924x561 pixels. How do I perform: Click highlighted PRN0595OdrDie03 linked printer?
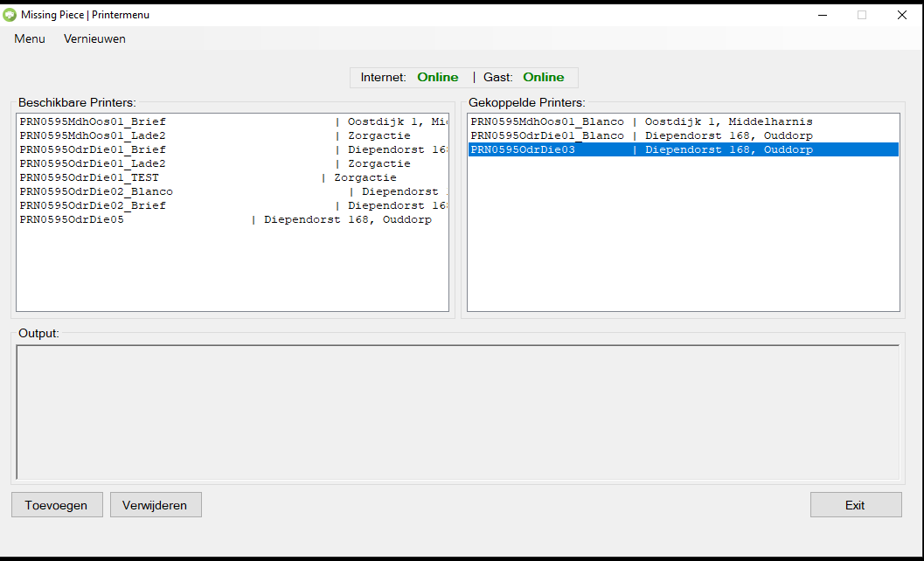pos(523,150)
